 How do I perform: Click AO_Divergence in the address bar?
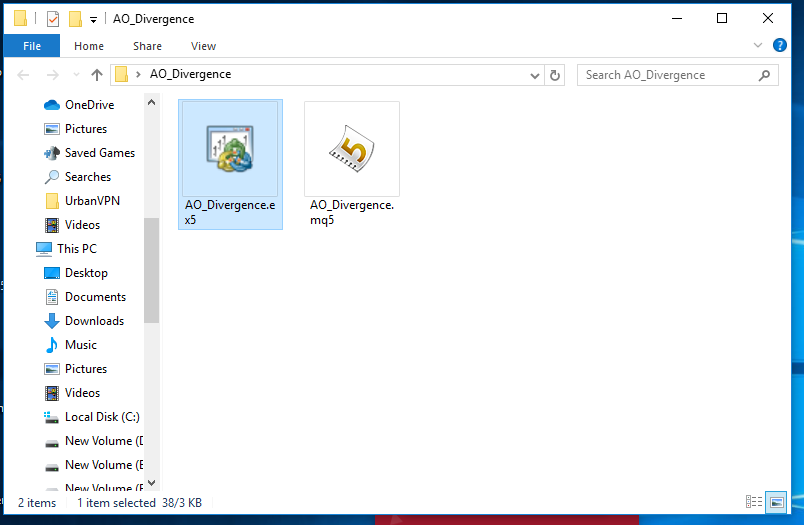pyautogui.click(x=190, y=74)
